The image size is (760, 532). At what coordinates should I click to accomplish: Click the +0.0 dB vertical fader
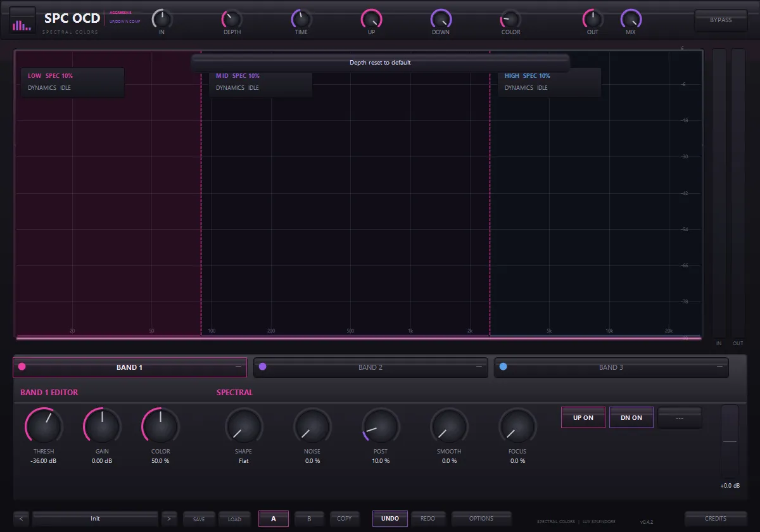pos(730,441)
